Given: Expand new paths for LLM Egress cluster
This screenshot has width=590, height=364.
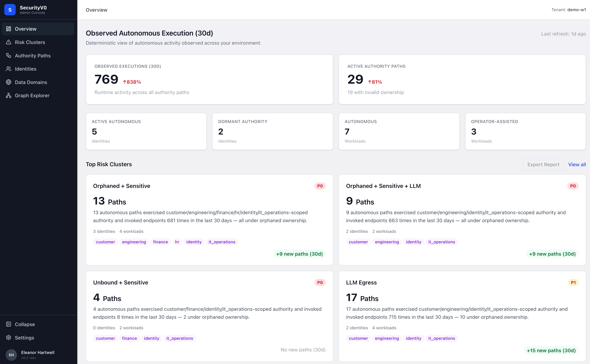Looking at the screenshot, I should [x=552, y=350].
